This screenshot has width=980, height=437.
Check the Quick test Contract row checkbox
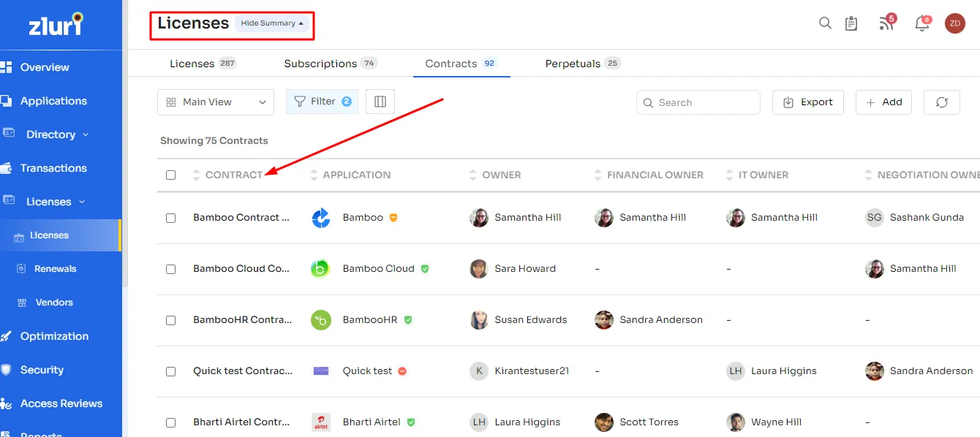click(x=170, y=371)
